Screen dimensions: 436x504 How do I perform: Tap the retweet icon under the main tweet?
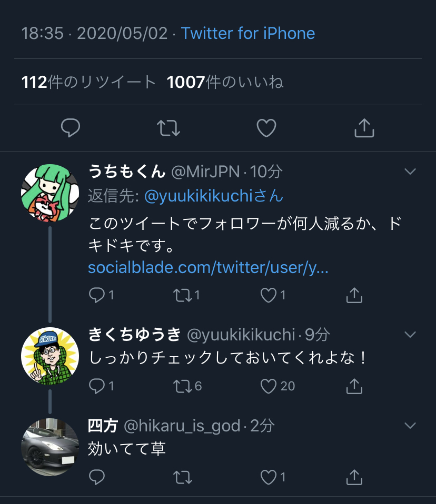[169, 128]
